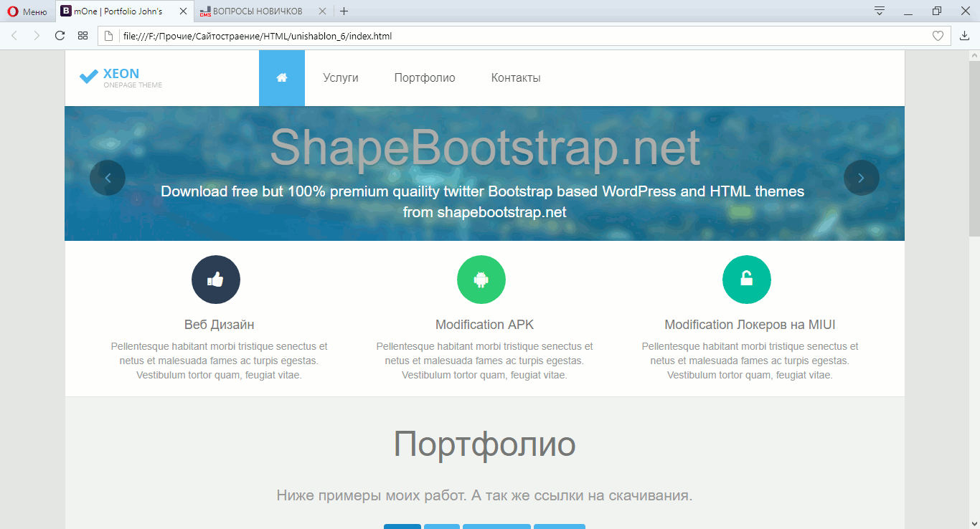Go back to the previous page

pos(14,36)
